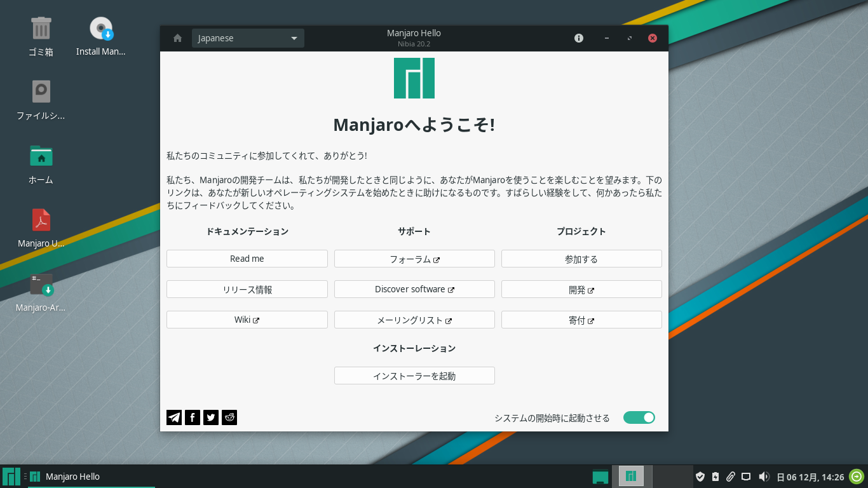Minimize the Manjaro Hello window

tap(607, 38)
